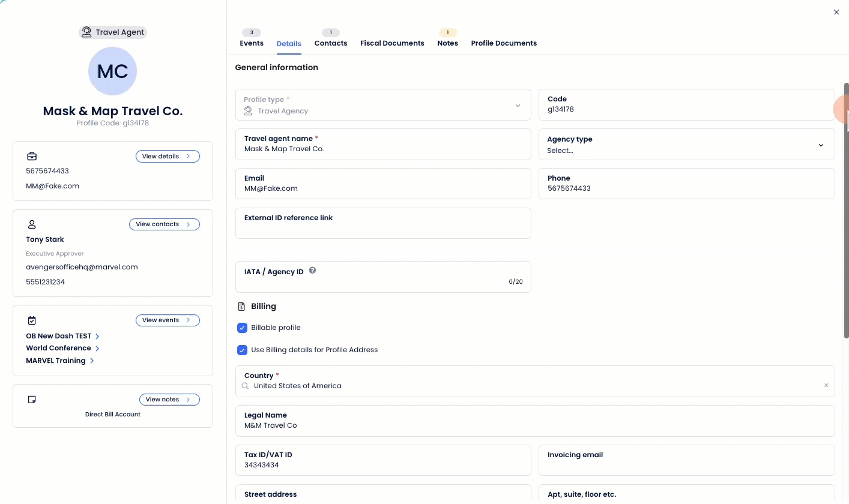Open the Fiscal Documents tab
The image size is (849, 504).
coord(392,43)
